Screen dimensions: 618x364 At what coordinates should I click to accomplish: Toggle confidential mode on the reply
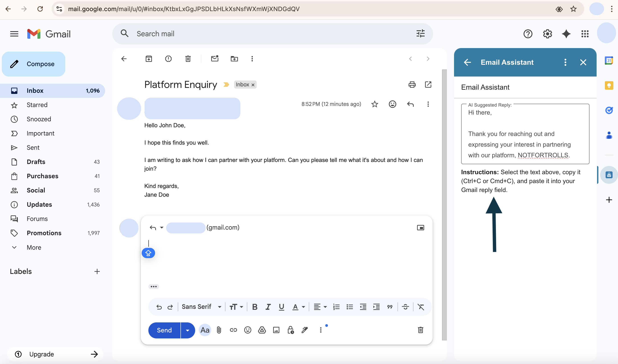[x=290, y=330]
